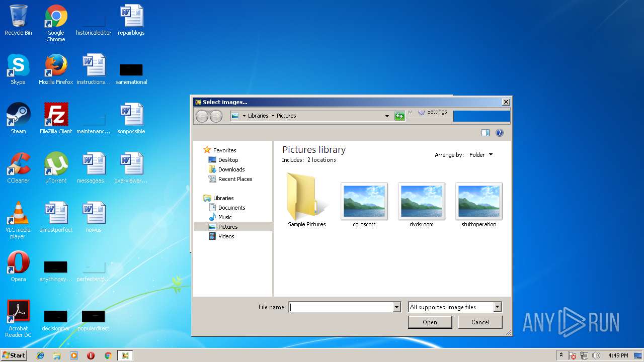Viewport: 644px width, 362px height.
Task: Expand the Libraries breadcrumb arrow
Action: (273, 116)
